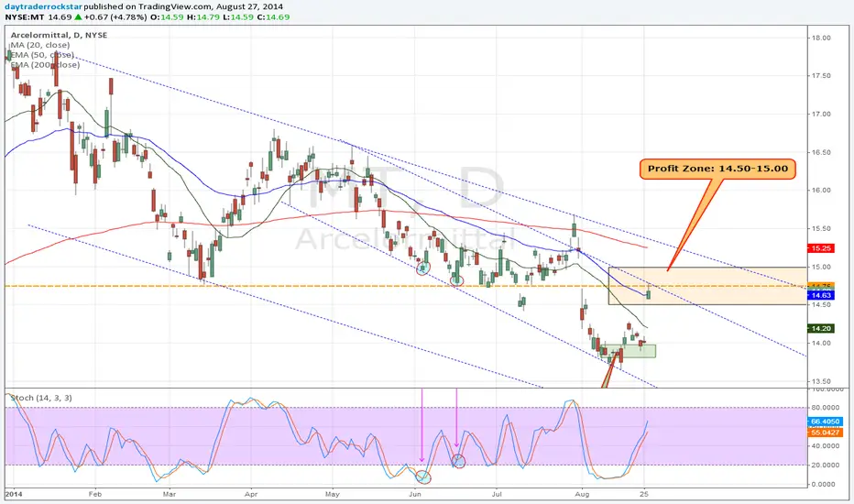Click the Profit Zone: 14.50-15.00 callout
This screenshot has width=854, height=504.
point(717,169)
